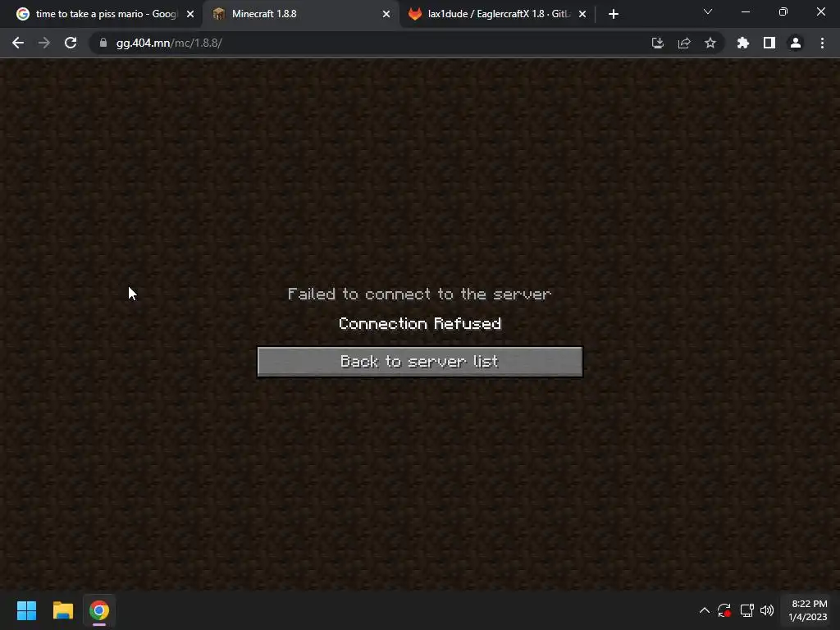840x630 pixels.
Task: Click Chrome icon in taskbar
Action: 99,610
